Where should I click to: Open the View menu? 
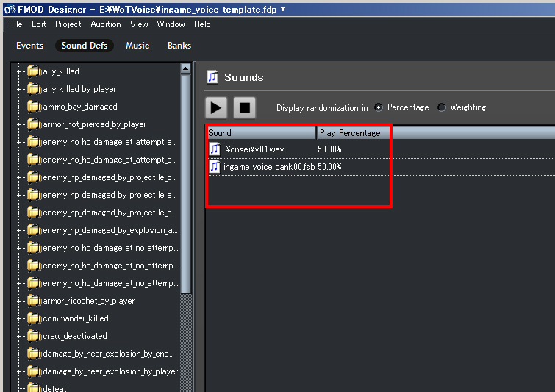[x=139, y=24]
